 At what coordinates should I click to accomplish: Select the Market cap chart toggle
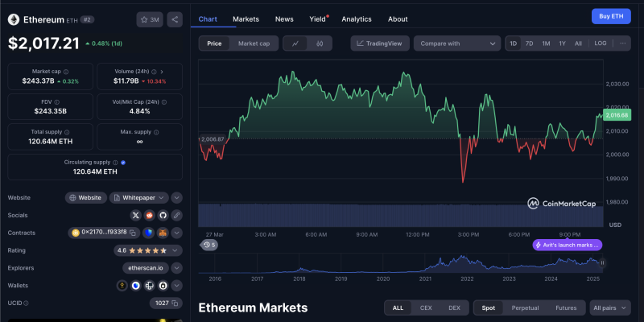coord(254,43)
